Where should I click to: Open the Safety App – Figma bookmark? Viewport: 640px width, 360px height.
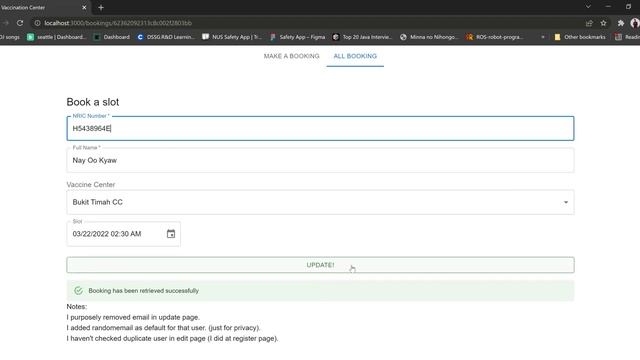297,37
